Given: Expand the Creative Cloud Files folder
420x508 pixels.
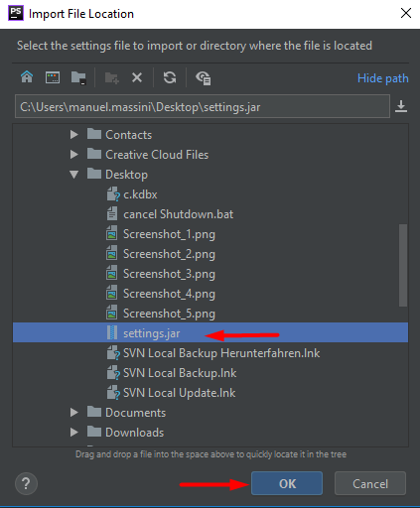Looking at the screenshot, I should click(x=74, y=155).
